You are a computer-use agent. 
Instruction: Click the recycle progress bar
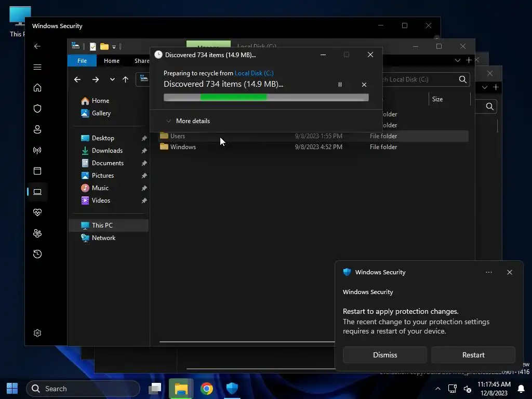(266, 98)
